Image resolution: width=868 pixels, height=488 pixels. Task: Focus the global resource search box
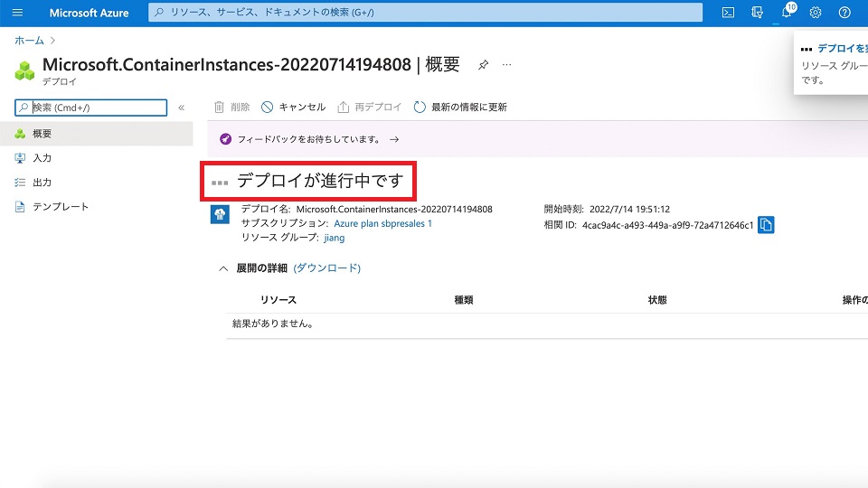coord(425,13)
